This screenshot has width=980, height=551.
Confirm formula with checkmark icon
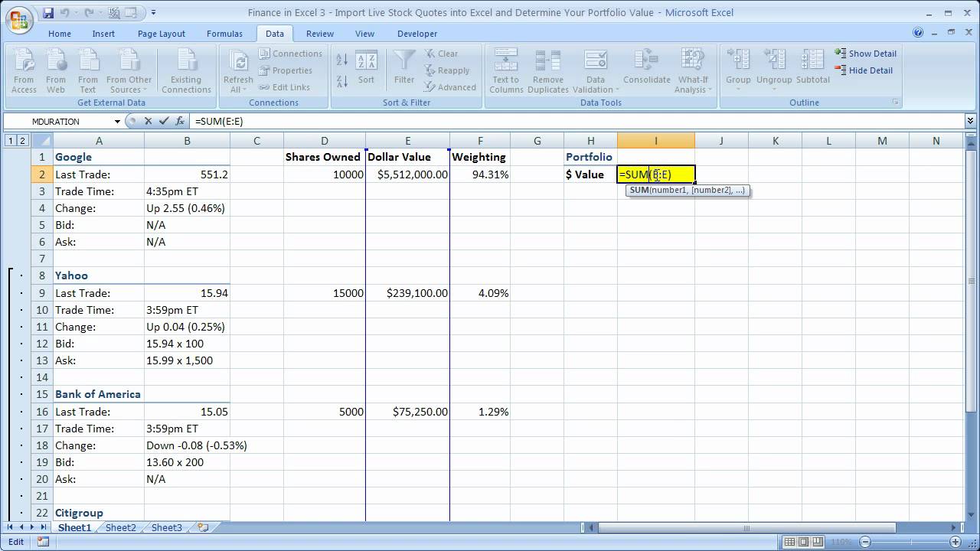[x=164, y=121]
